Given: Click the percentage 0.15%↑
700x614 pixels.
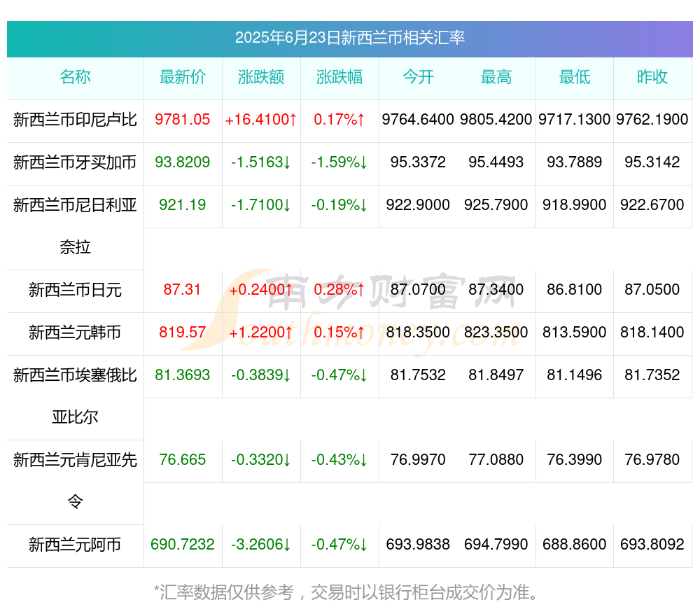Looking at the screenshot, I should (x=339, y=333).
